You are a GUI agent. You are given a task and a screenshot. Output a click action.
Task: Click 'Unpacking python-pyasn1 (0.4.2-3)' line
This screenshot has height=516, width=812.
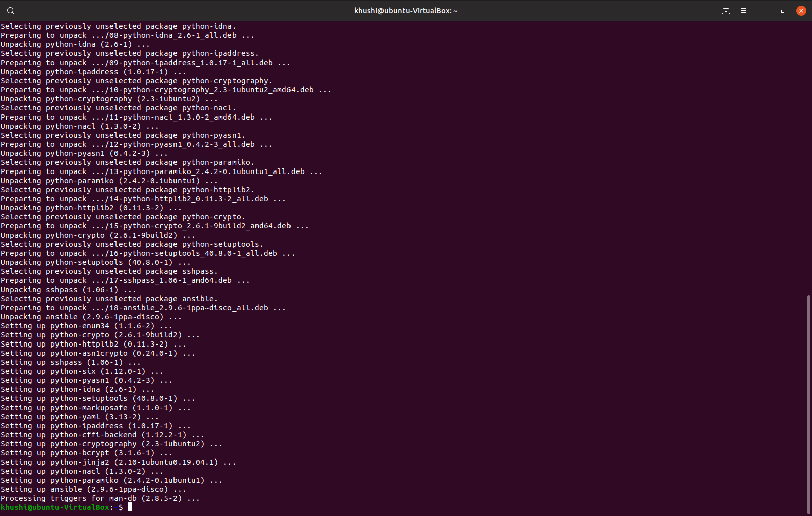(x=84, y=153)
